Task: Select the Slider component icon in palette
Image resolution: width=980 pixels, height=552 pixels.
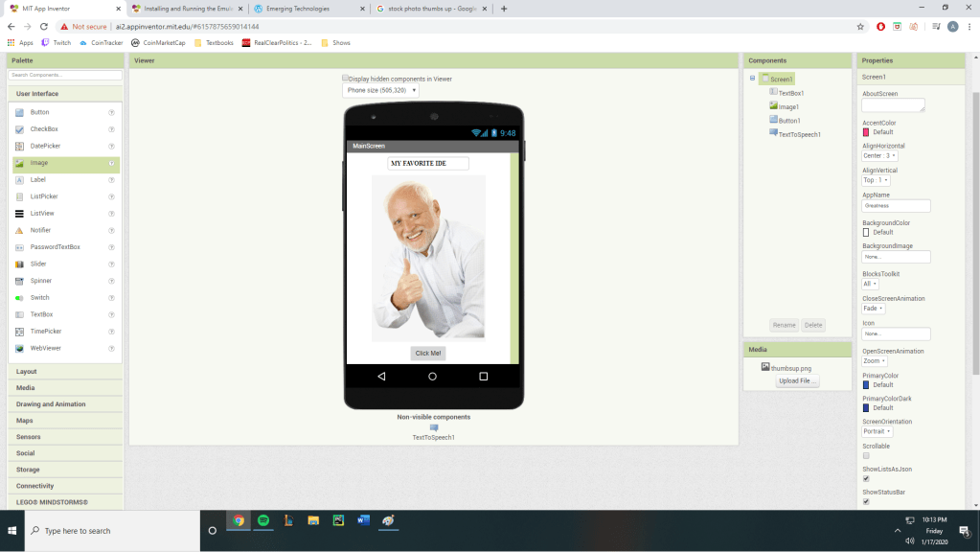Action: point(19,264)
